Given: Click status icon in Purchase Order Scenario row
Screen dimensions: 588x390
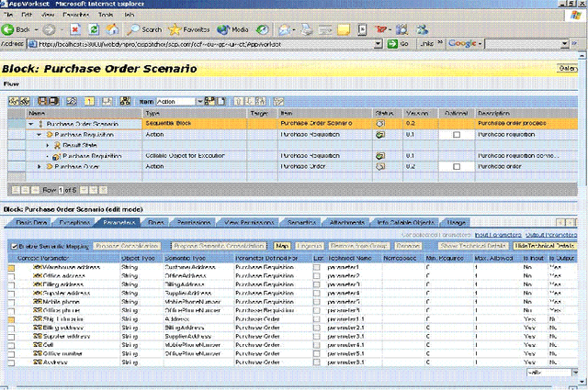Looking at the screenshot, I should [x=379, y=123].
